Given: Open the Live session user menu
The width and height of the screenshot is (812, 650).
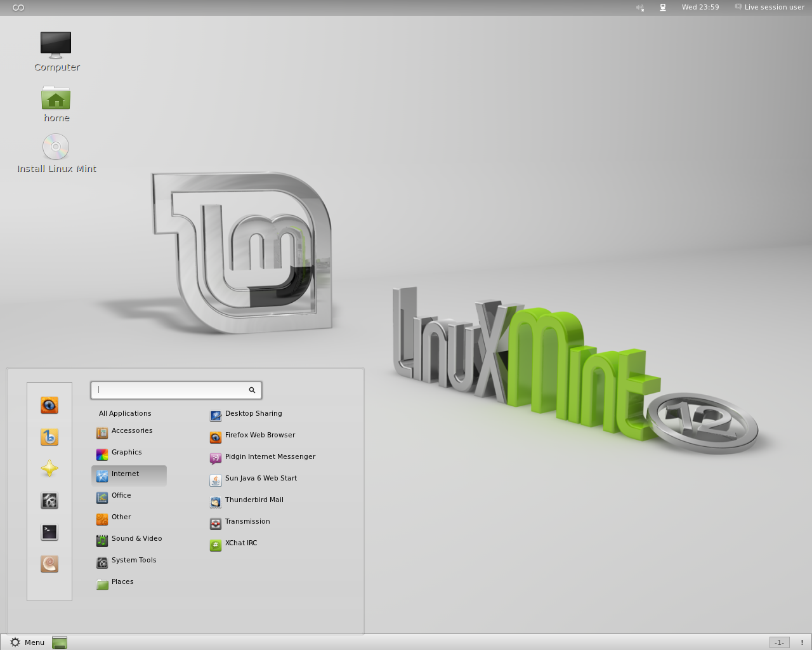Looking at the screenshot, I should (x=769, y=8).
